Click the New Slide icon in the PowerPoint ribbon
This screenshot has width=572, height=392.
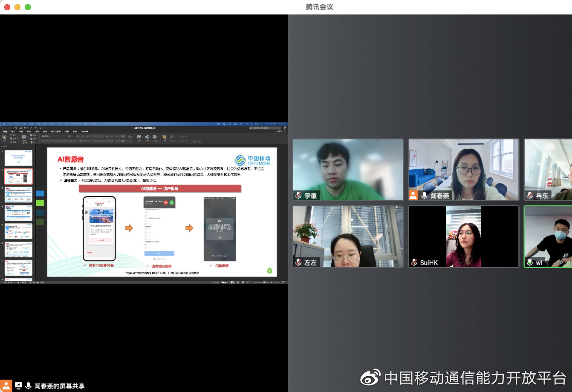24,137
